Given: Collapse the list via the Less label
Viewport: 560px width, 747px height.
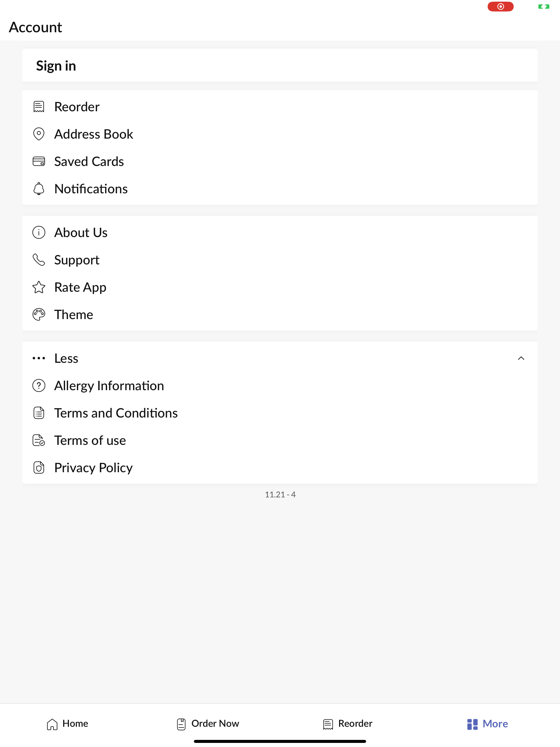Looking at the screenshot, I should click(x=66, y=358).
